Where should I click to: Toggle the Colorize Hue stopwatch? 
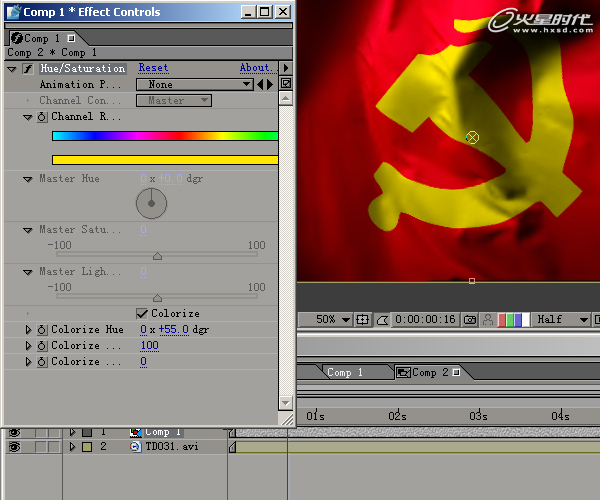point(42,330)
